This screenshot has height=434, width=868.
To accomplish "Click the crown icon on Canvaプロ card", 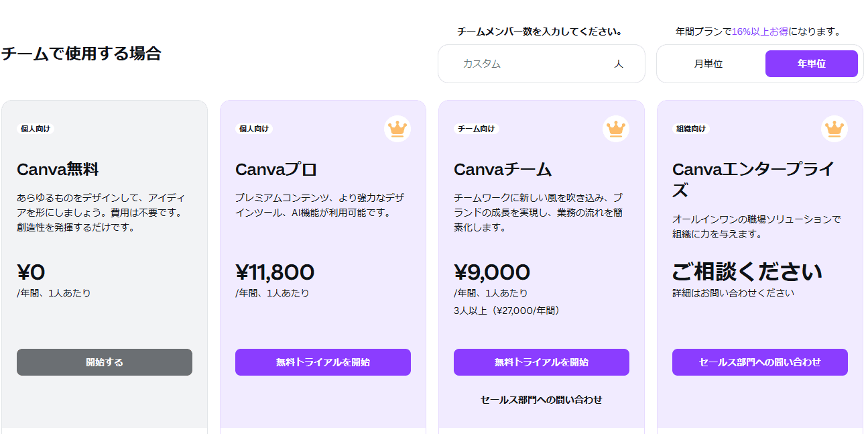I will [x=397, y=128].
